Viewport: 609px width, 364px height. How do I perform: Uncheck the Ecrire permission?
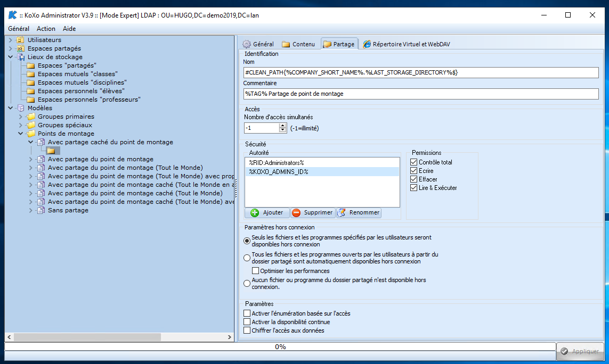coord(413,171)
